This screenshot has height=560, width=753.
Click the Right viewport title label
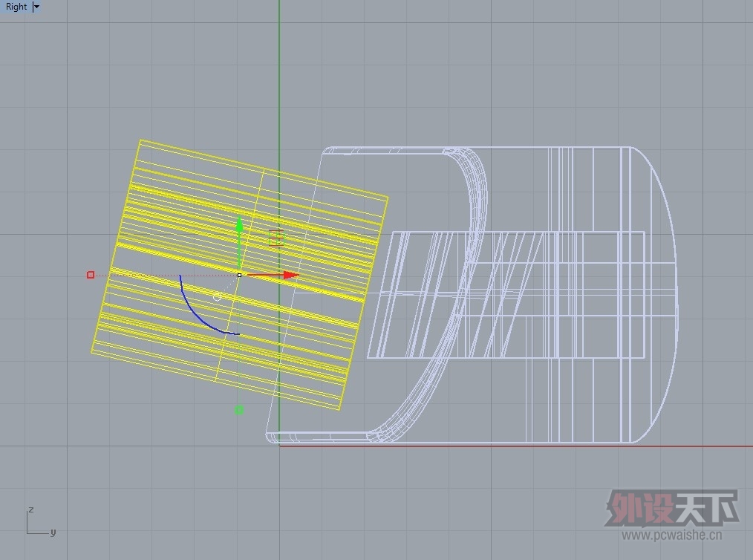point(16,7)
